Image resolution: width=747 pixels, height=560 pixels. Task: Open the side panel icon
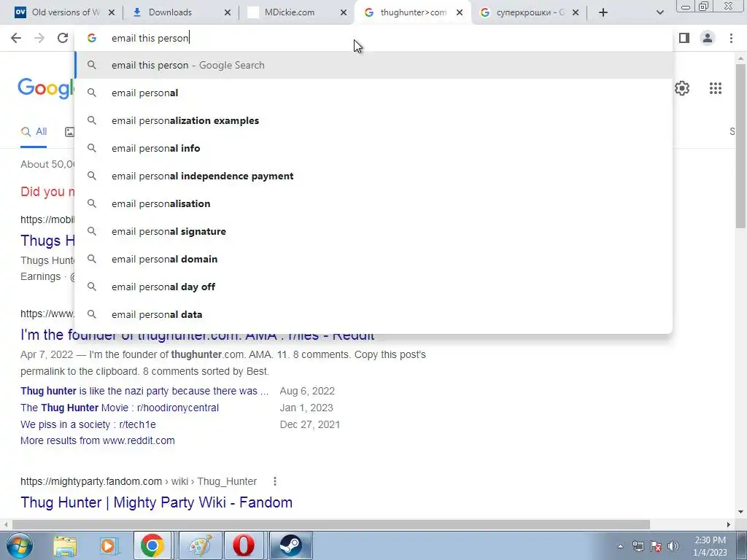[684, 38]
